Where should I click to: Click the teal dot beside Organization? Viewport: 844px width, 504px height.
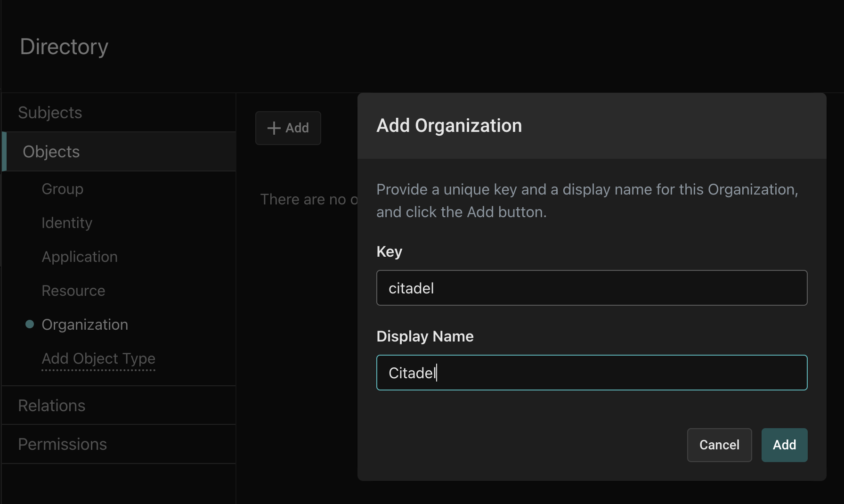point(30,324)
